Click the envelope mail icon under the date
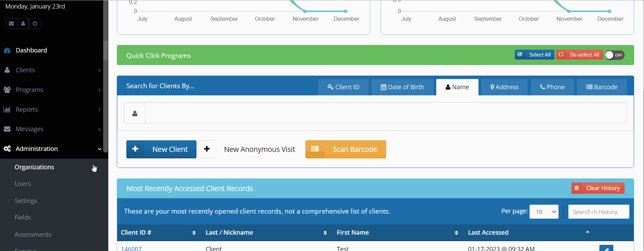Viewport: 644px width, 251px height. pos(11,23)
